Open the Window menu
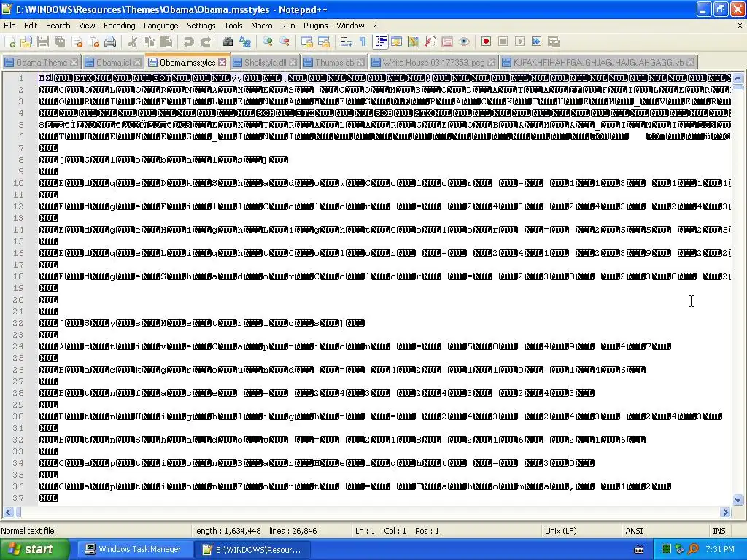 pyautogui.click(x=350, y=26)
